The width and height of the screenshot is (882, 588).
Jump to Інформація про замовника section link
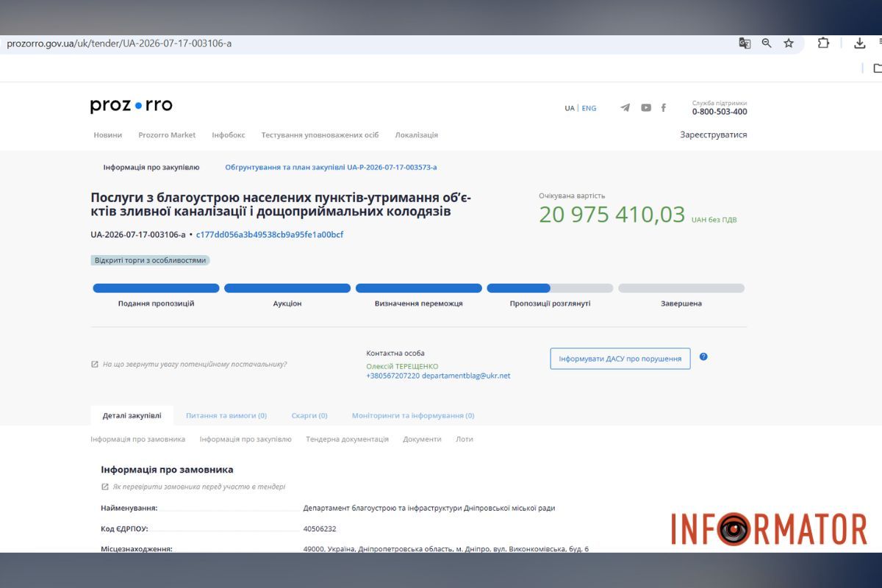coord(138,439)
